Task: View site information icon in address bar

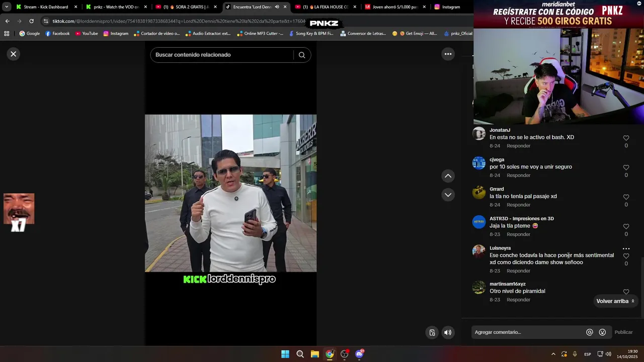Action: coord(46,21)
